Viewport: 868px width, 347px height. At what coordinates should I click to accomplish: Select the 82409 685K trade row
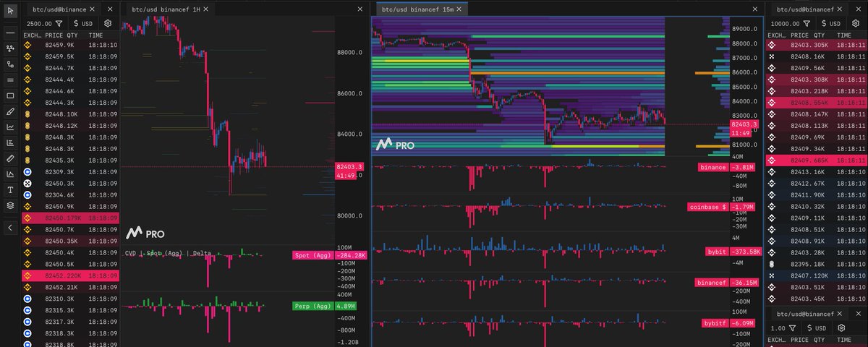815,160
